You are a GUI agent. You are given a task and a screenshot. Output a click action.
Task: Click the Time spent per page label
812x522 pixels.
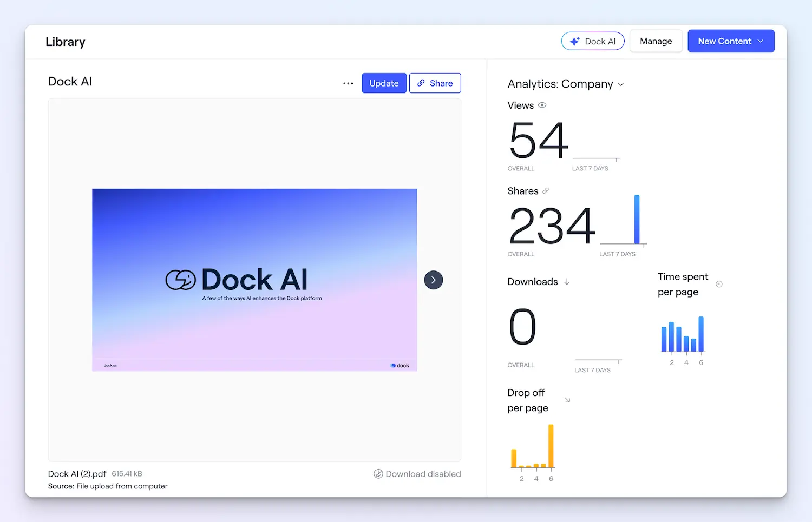click(x=683, y=284)
